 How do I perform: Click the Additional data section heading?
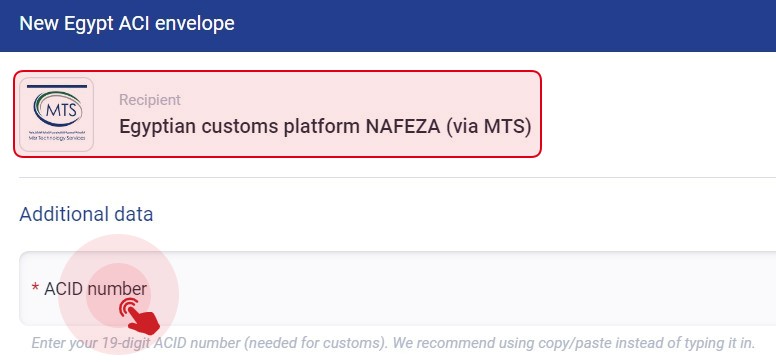(86, 214)
